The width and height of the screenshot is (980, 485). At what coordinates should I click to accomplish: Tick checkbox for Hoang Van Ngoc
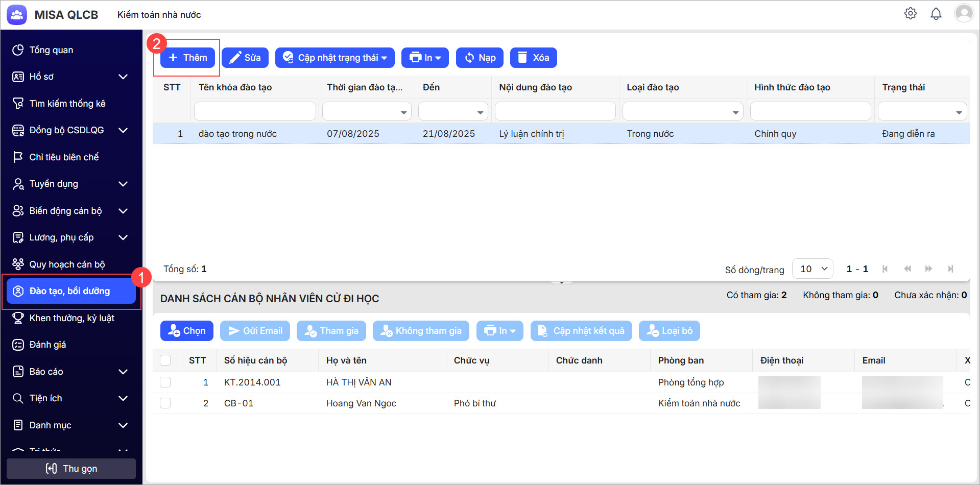[x=165, y=403]
